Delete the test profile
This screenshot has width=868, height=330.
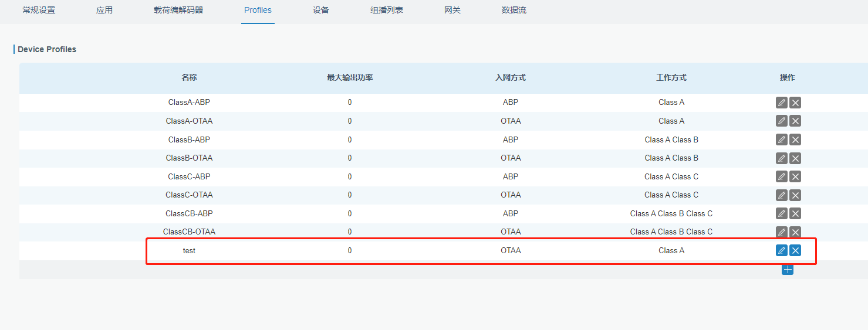pyautogui.click(x=795, y=250)
